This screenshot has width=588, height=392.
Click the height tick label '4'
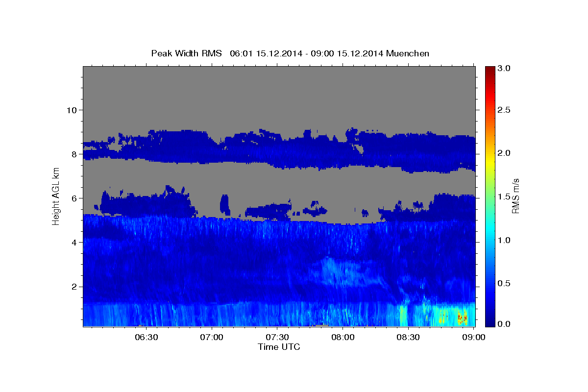73,242
